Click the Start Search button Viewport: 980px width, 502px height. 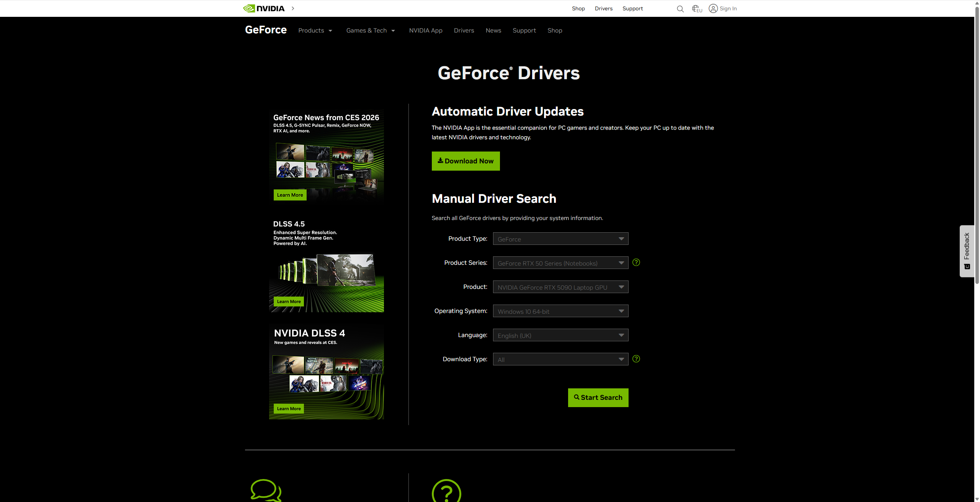tap(598, 398)
